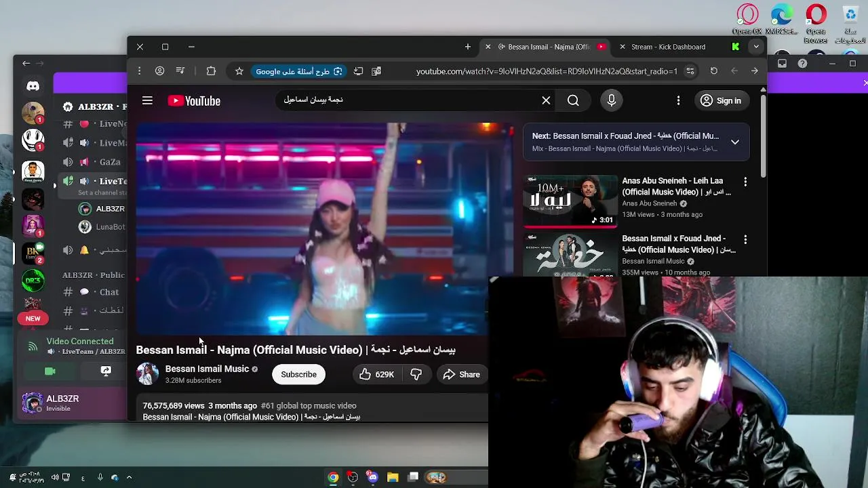Collapse the mix playlist Next panel

735,142
